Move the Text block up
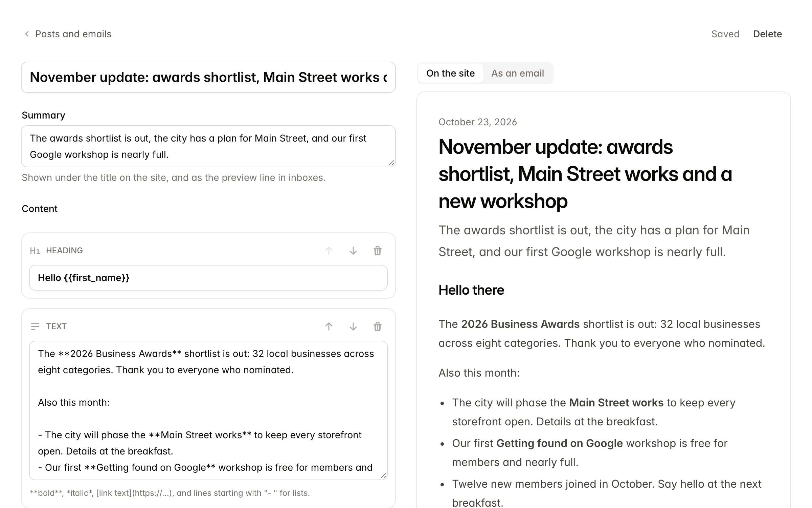The image size is (812, 508). pos(329,326)
